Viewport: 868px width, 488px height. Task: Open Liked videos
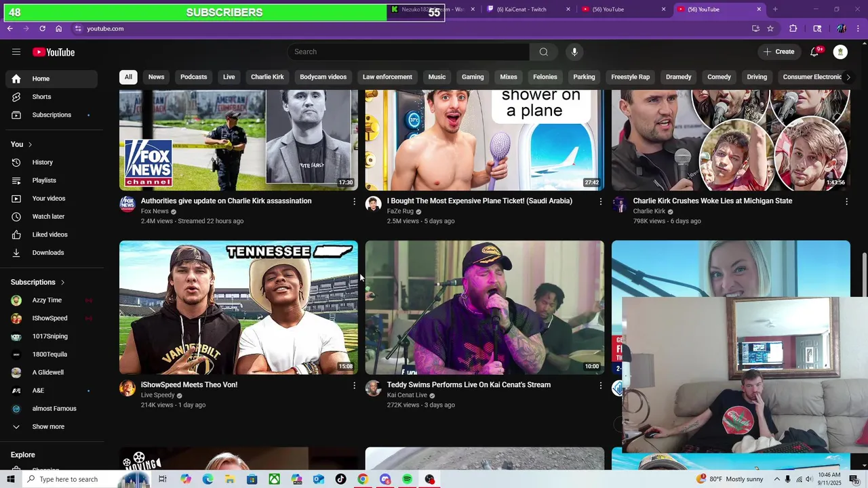(x=52, y=235)
